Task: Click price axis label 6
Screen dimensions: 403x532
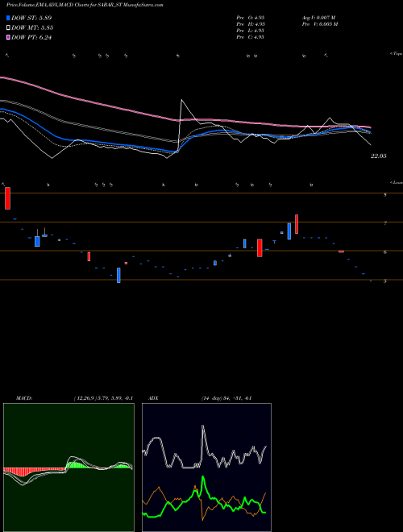Action: point(385,252)
